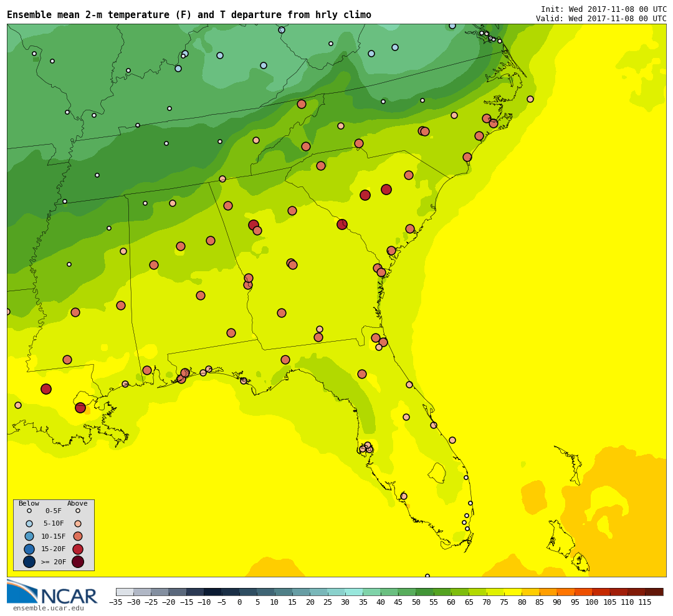Click the colorbar tick label "100"
This screenshot has width=673, height=616.
point(592,602)
